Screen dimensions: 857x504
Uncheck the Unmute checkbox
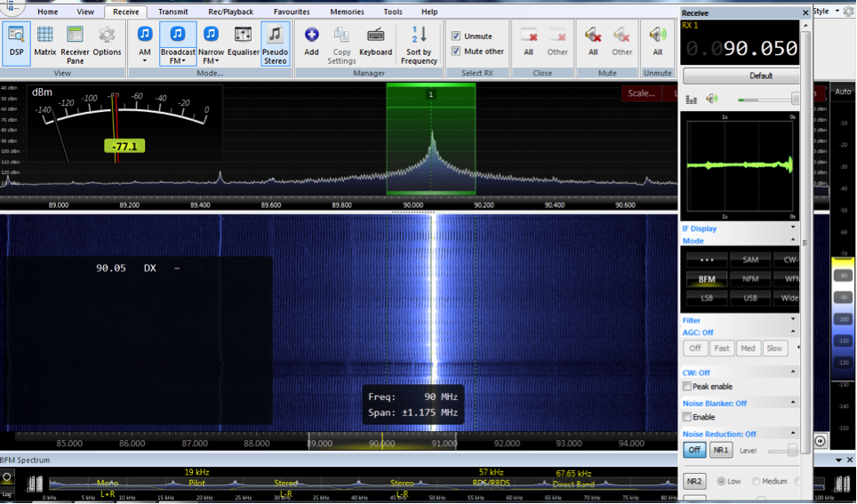click(456, 36)
